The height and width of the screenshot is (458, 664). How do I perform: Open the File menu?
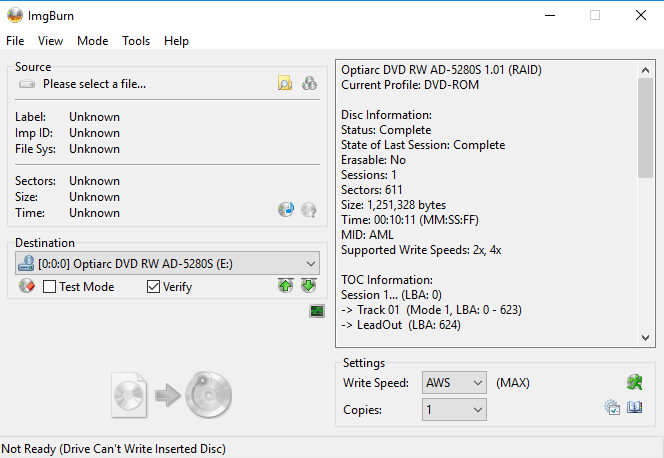(x=15, y=41)
